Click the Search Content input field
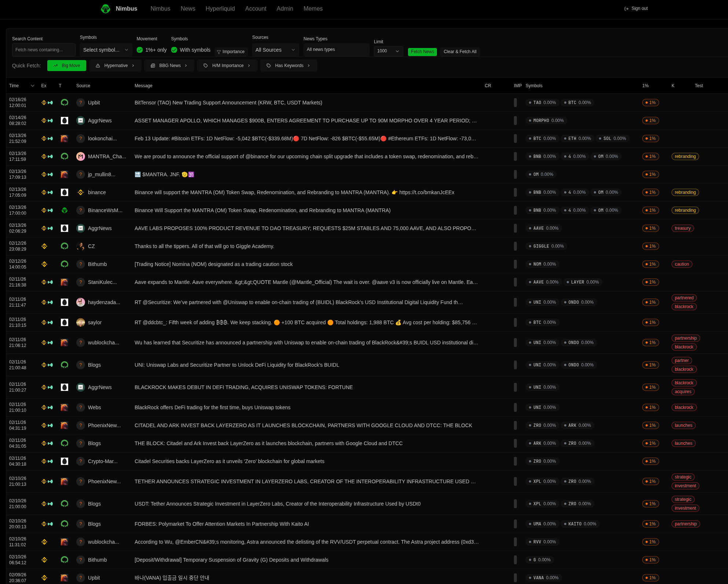This screenshot has height=584, width=728. pos(44,50)
